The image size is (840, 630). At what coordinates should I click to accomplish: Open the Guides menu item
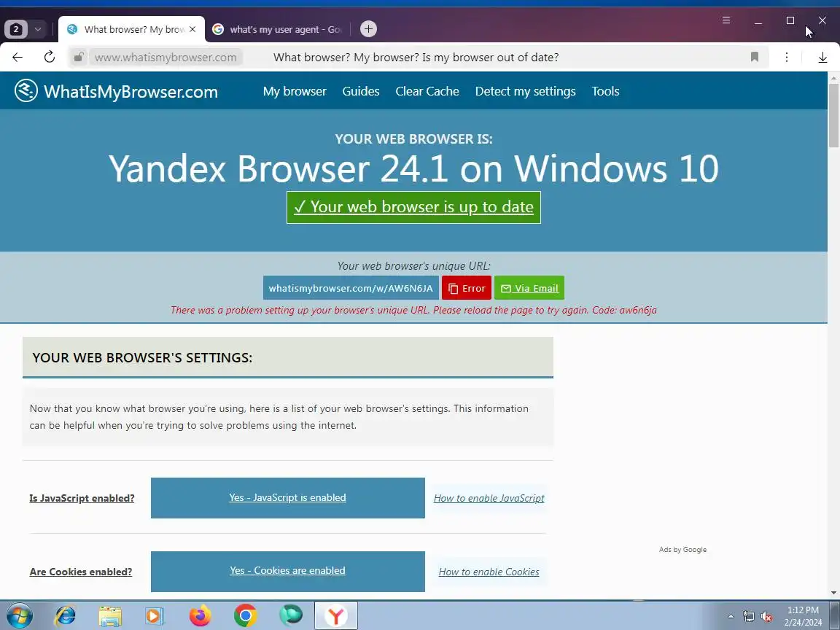[361, 92]
